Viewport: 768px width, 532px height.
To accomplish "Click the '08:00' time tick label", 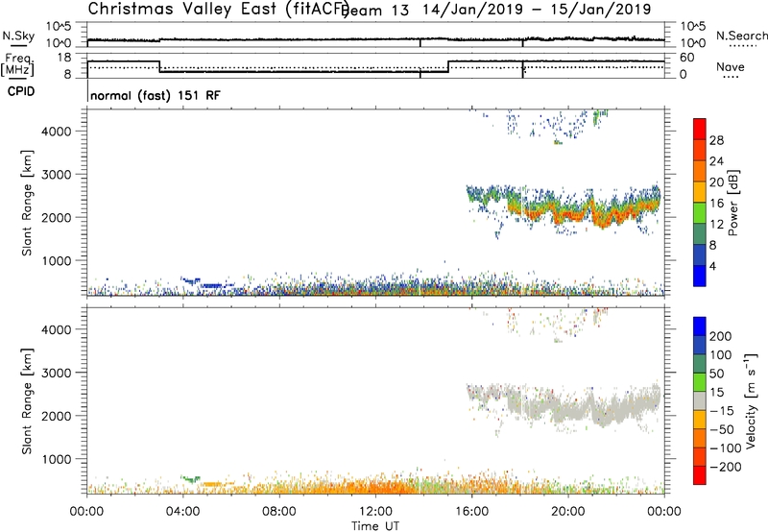I will click(x=279, y=512).
